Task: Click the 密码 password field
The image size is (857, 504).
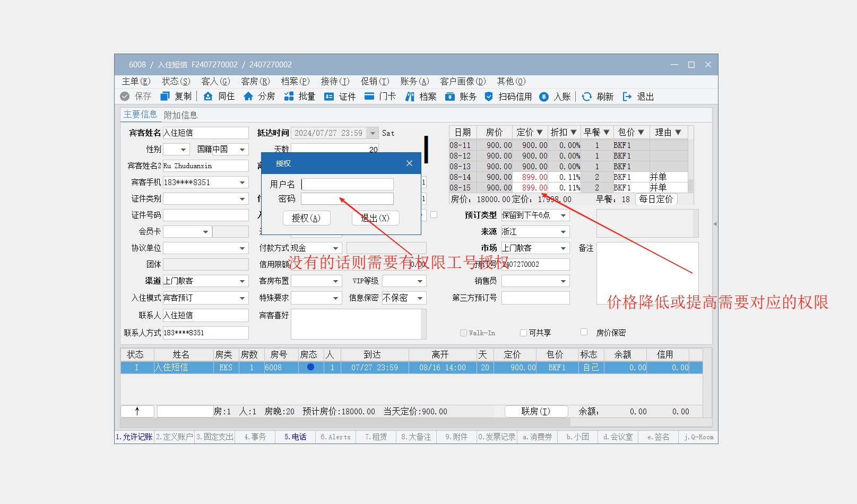Action: tap(348, 198)
